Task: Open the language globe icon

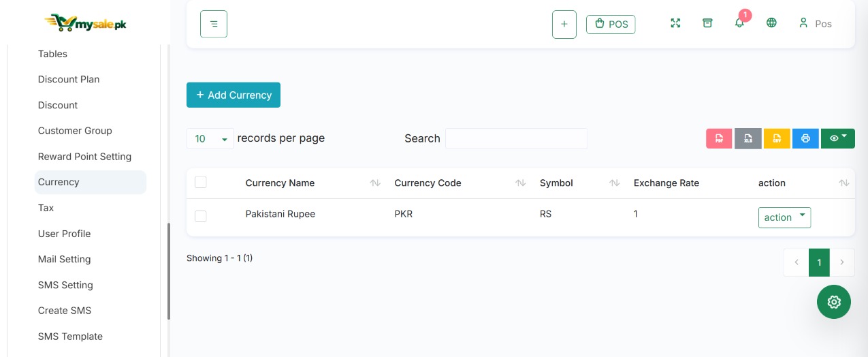Action: 771,23
